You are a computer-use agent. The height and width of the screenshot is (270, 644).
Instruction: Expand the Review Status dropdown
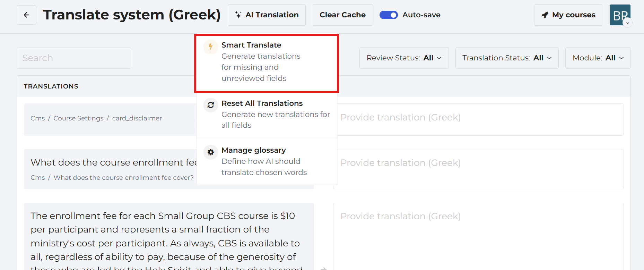404,58
